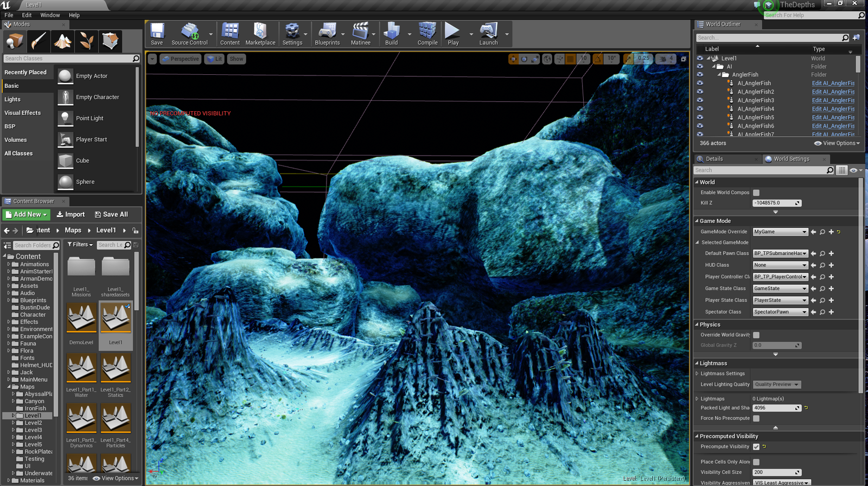The image size is (868, 486).
Task: Select Visual Effects category
Action: tap(23, 113)
